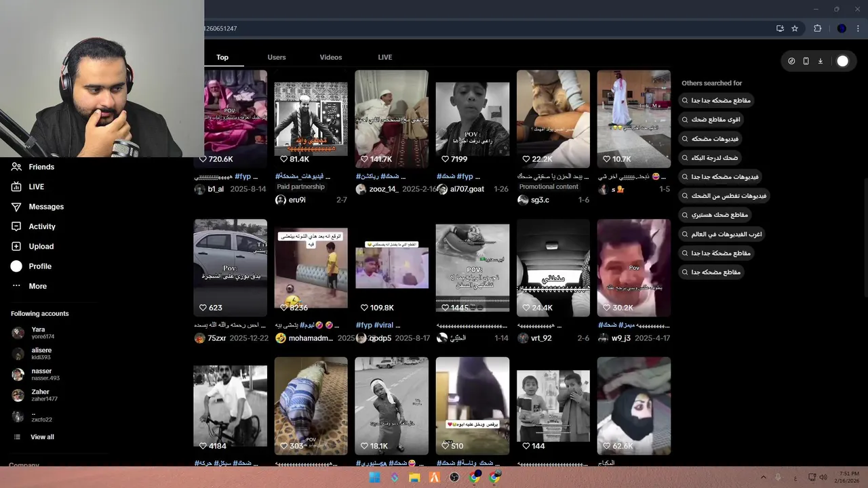Screen dimensions: 868x488
Task: Search suggestion 'اغرب الفيديوهات في العالم'
Action: pos(722,234)
